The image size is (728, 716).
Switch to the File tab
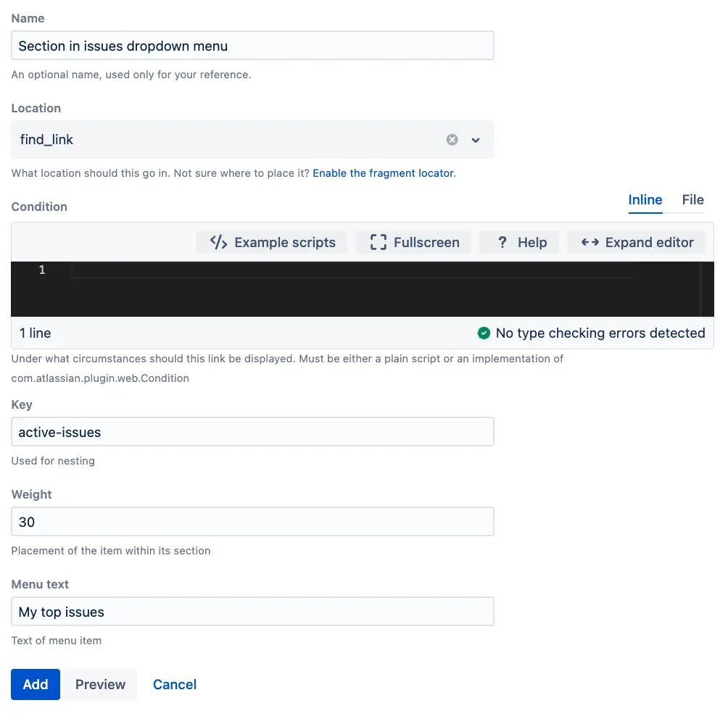click(692, 200)
